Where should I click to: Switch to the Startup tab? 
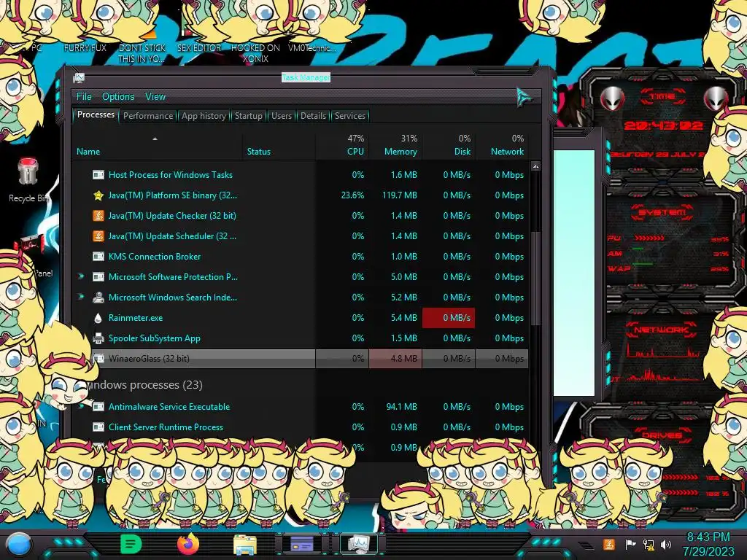[248, 116]
